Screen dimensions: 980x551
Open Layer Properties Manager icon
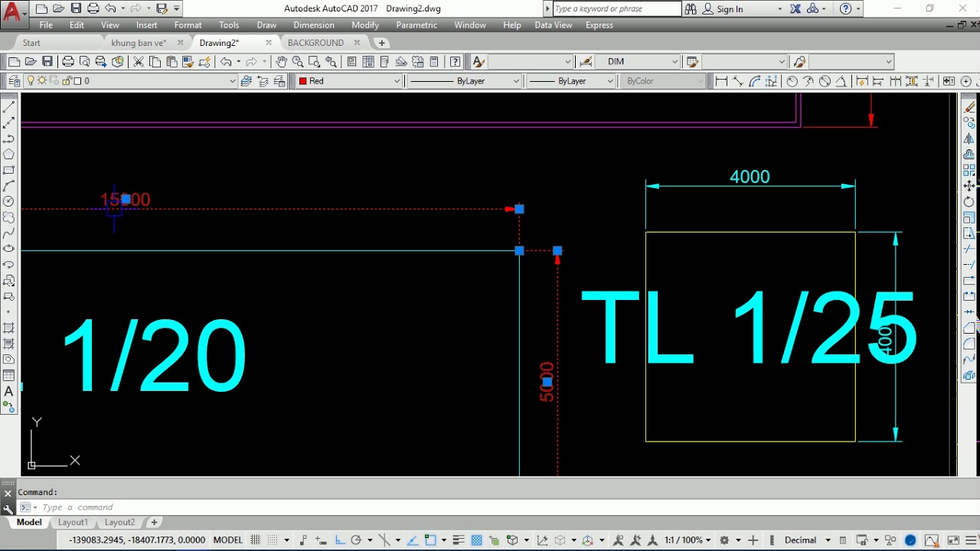click(x=14, y=80)
